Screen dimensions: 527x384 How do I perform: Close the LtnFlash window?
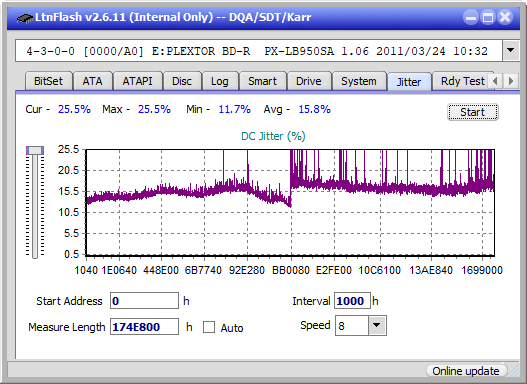505,17
